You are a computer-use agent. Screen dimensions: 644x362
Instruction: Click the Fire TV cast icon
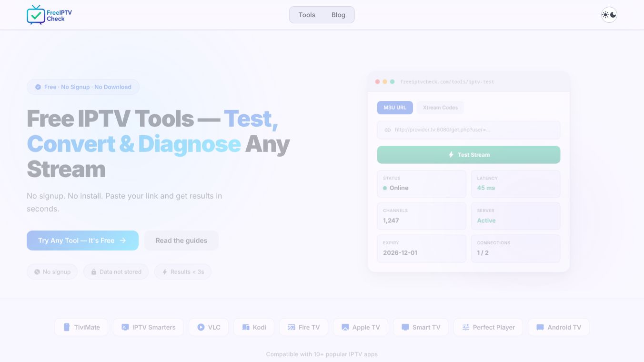point(292,327)
